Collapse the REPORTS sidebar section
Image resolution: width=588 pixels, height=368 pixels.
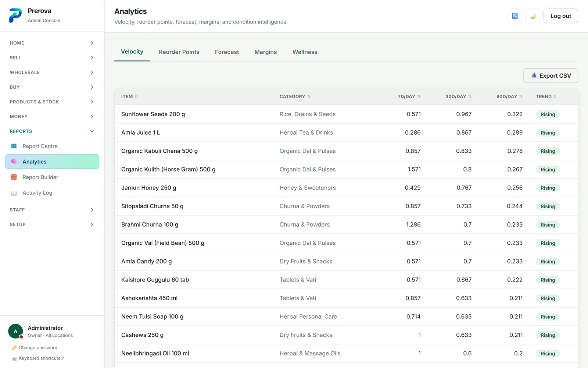pyautogui.click(x=52, y=131)
